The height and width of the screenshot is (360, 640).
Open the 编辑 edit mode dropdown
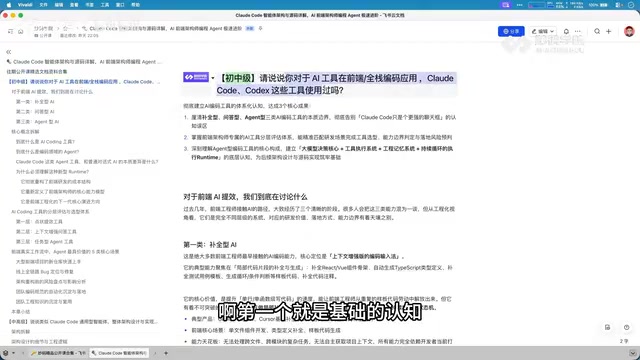coord(542,31)
